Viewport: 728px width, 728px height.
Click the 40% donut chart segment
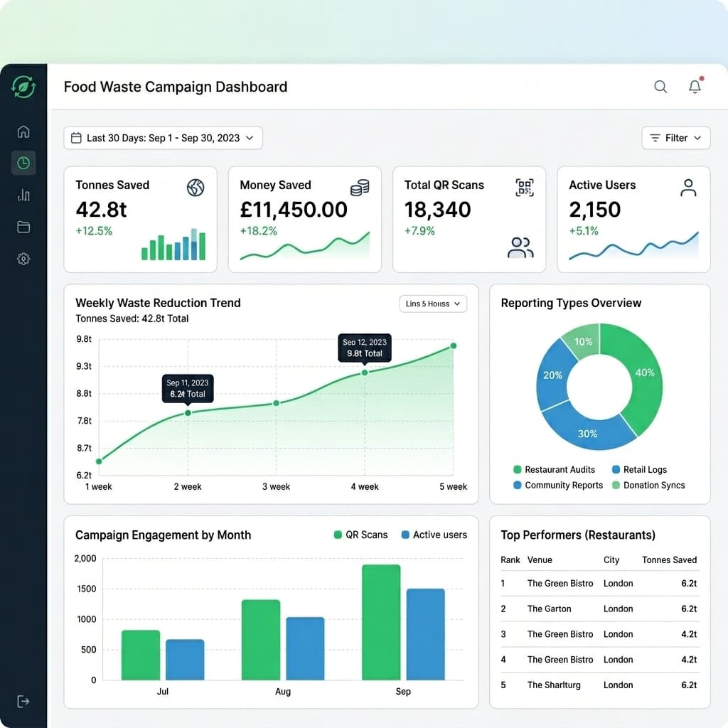tap(646, 373)
